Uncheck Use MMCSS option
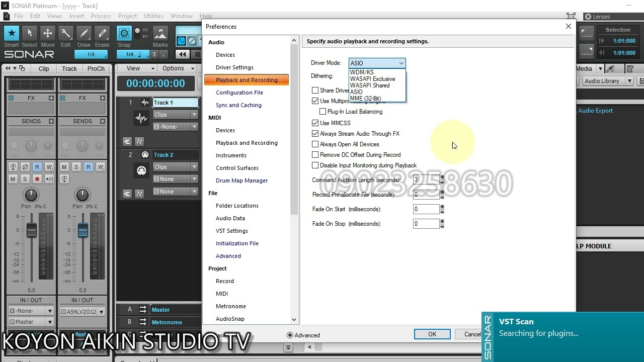Image resolution: width=644 pixels, height=362 pixels. coord(315,123)
